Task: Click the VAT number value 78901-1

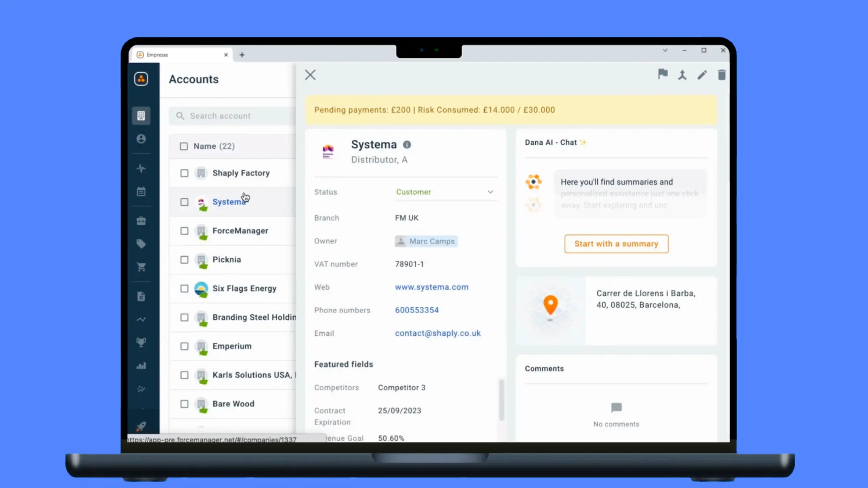Action: pyautogui.click(x=409, y=264)
